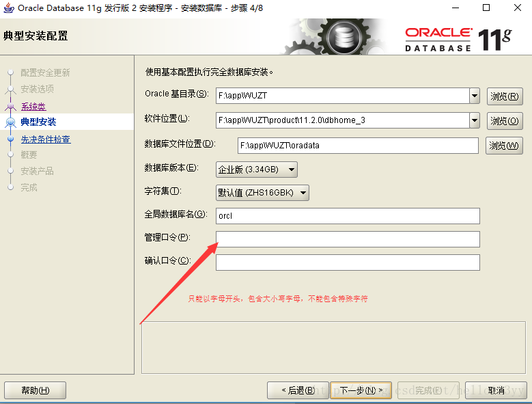
Task: Click 浏览(O) button for software location
Action: [505, 121]
